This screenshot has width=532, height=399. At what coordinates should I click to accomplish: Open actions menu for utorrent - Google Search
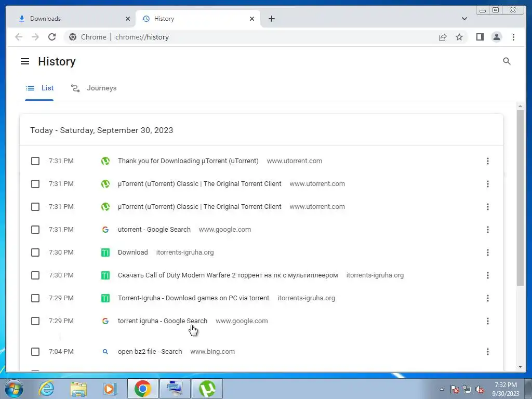(487, 229)
